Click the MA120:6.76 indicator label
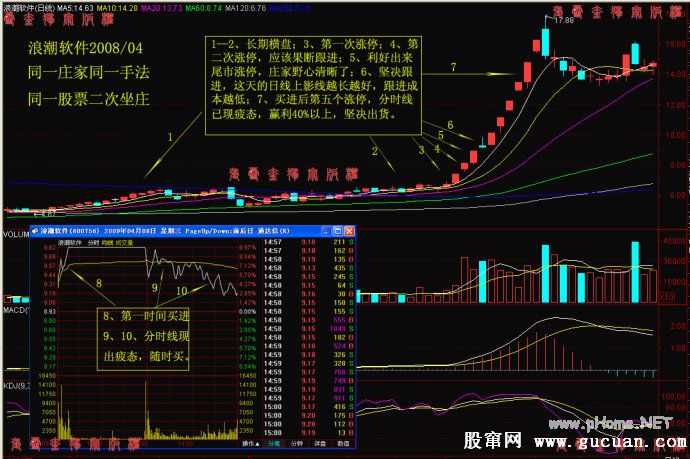Viewport: 690px width, 459px height. click(x=246, y=8)
